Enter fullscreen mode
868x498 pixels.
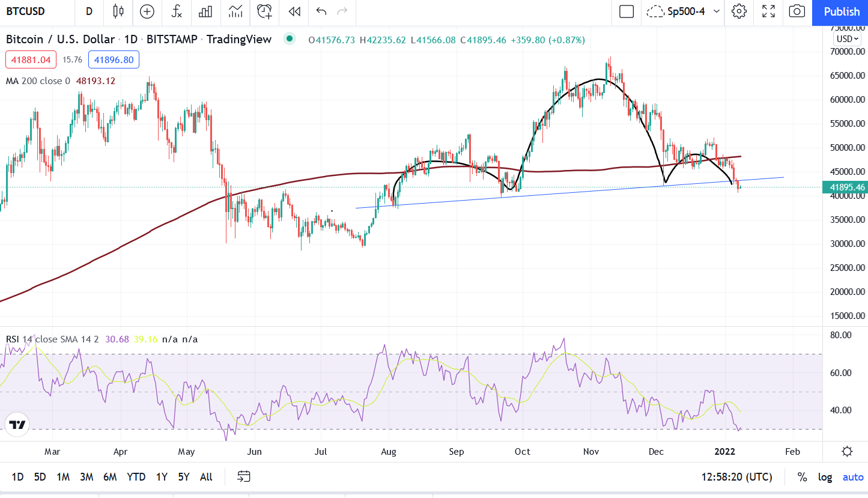[768, 11]
